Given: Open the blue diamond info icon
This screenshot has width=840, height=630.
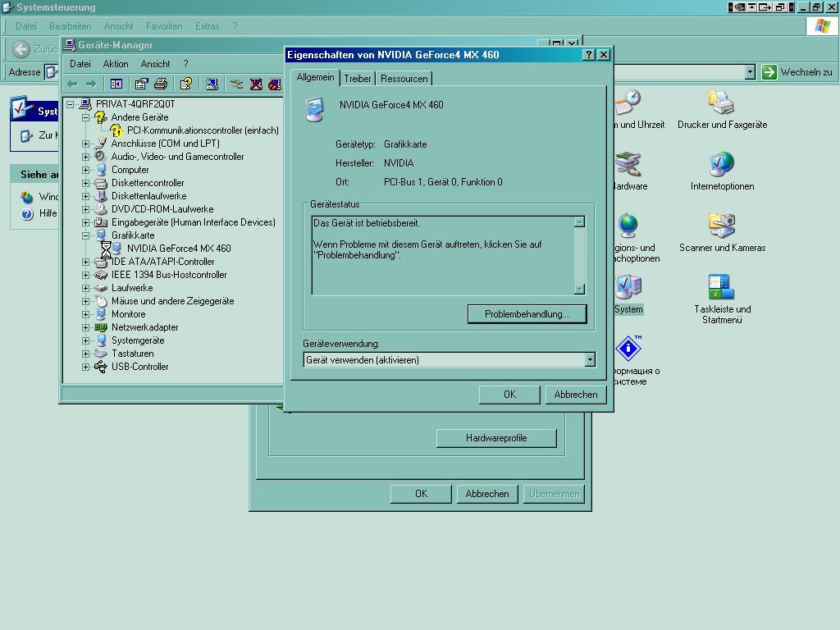Looking at the screenshot, I should tap(628, 349).
